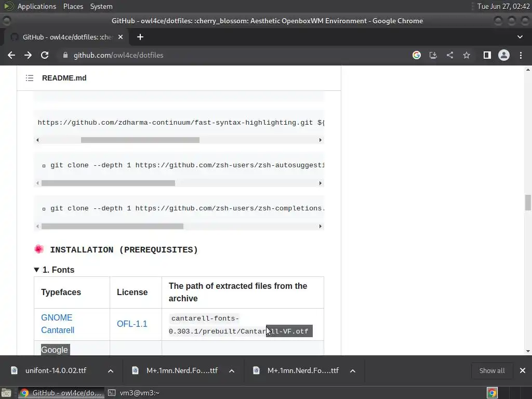Image resolution: width=532 pixels, height=399 pixels.
Task: Click the show desktop icon in taskbar
Action: click(x=6, y=393)
